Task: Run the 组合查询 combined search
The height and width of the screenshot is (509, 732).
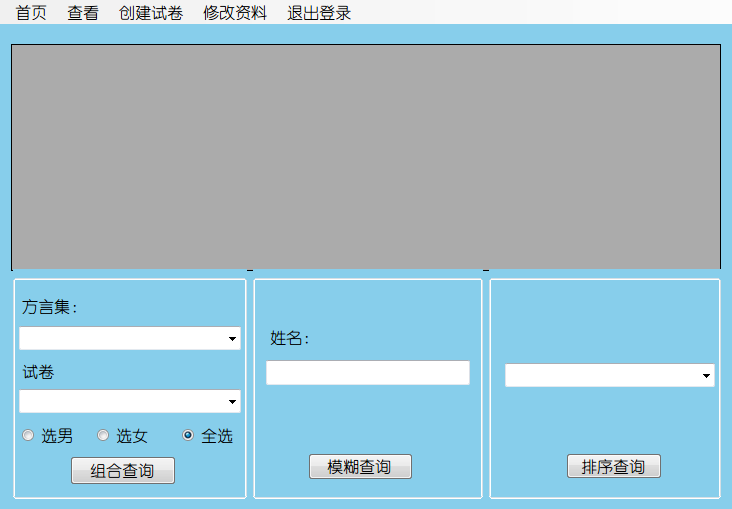Action: click(x=123, y=470)
